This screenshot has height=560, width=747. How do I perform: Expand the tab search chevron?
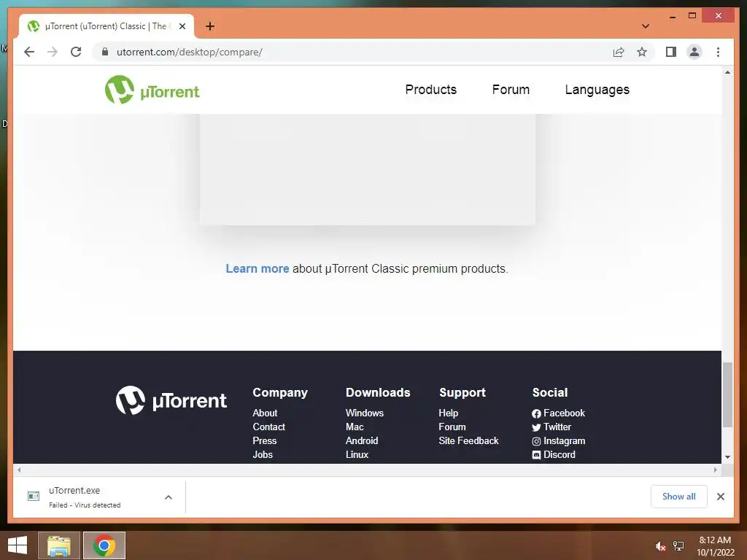(645, 26)
